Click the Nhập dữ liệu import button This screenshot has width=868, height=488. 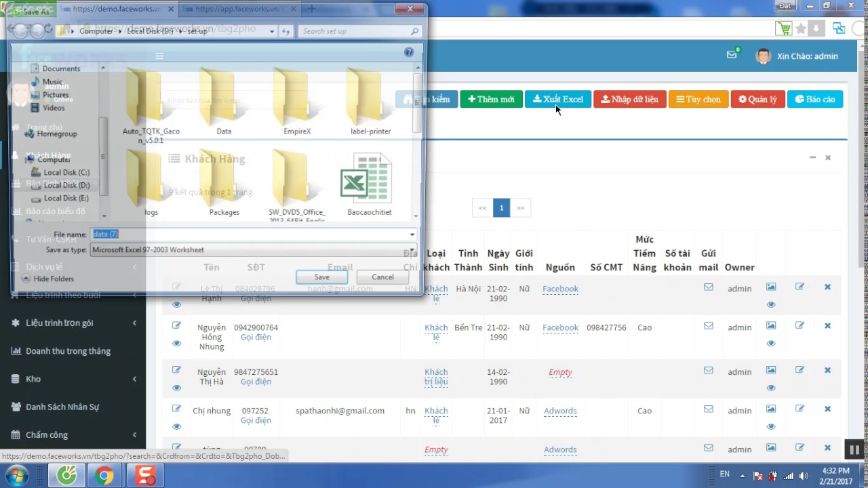(x=630, y=99)
